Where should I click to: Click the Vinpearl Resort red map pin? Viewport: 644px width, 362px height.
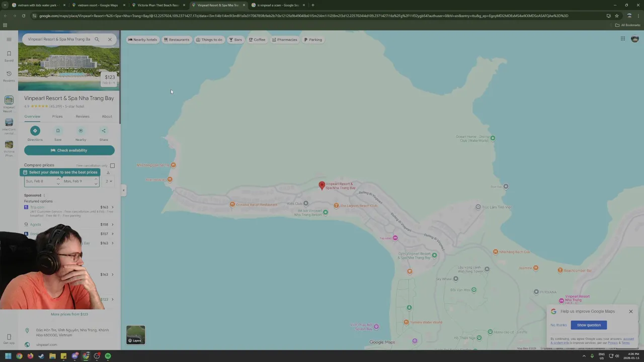322,186
